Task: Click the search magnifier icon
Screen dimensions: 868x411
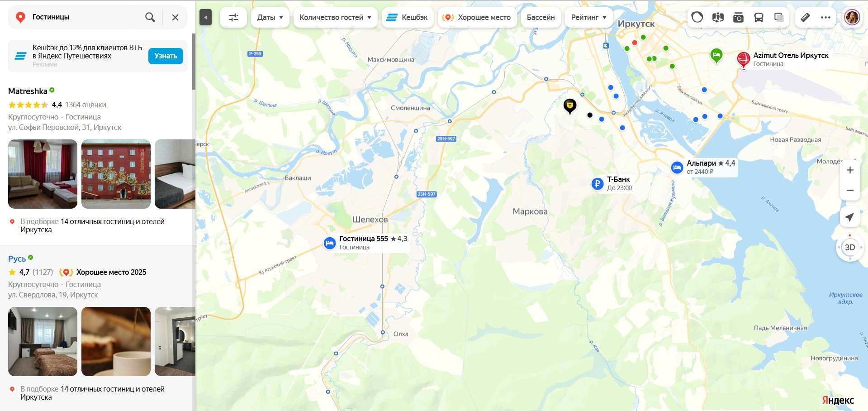Action: (x=150, y=17)
